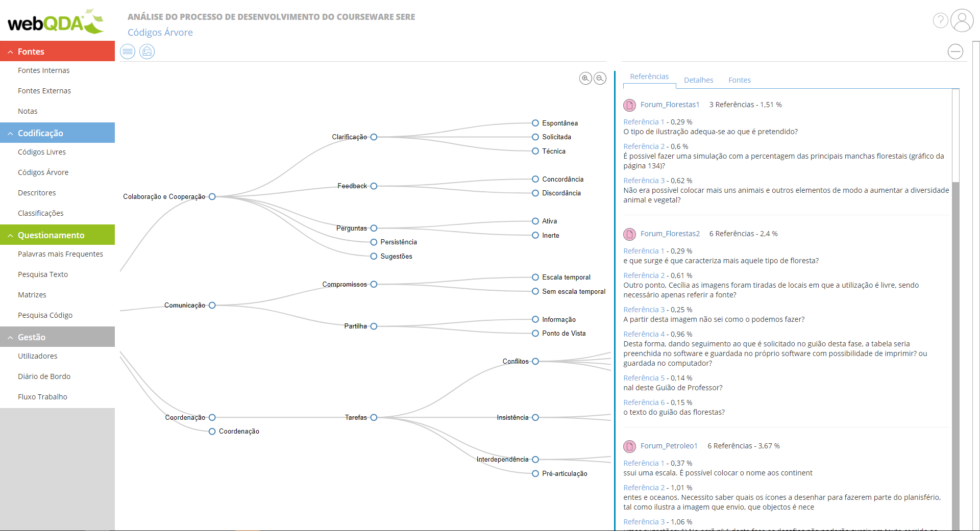Screen dimensions: 980x531
Task: Toggle the Compromissos node circle
Action: pyautogui.click(x=374, y=284)
